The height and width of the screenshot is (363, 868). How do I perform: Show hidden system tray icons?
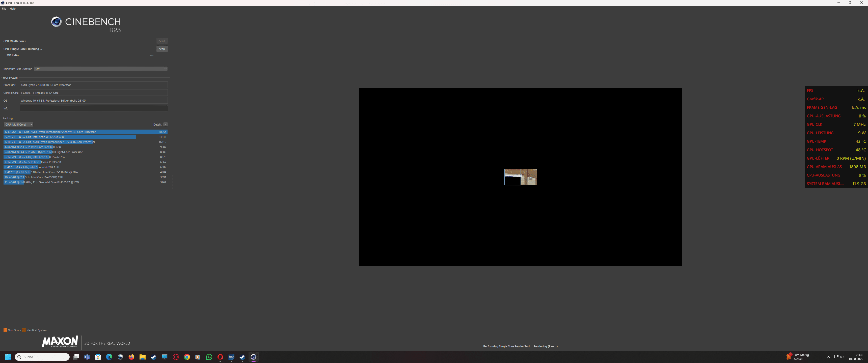[x=828, y=357]
